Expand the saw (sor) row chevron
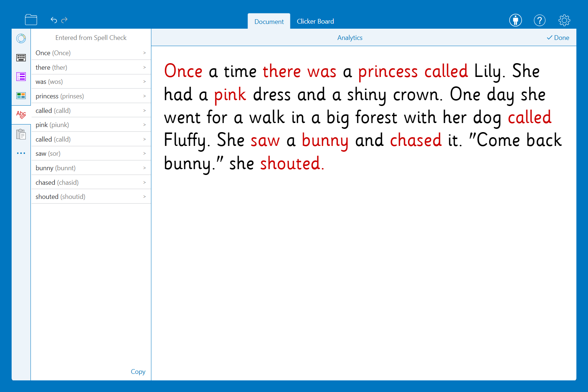This screenshot has width=588, height=392. (144, 154)
